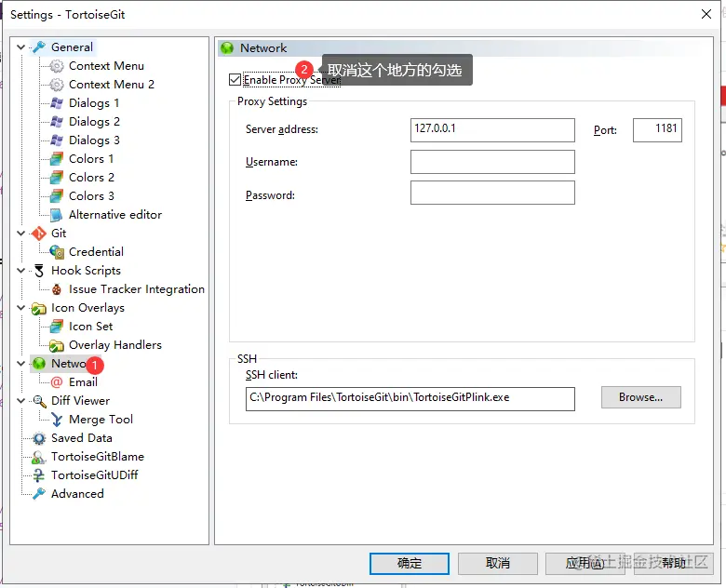
Task: Click the Git diamond logo icon
Action: 39,234
